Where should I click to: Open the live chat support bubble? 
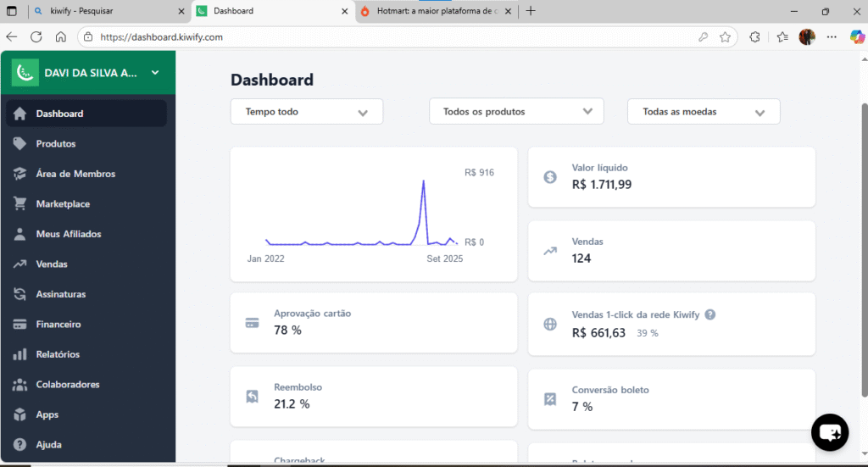tap(830, 432)
